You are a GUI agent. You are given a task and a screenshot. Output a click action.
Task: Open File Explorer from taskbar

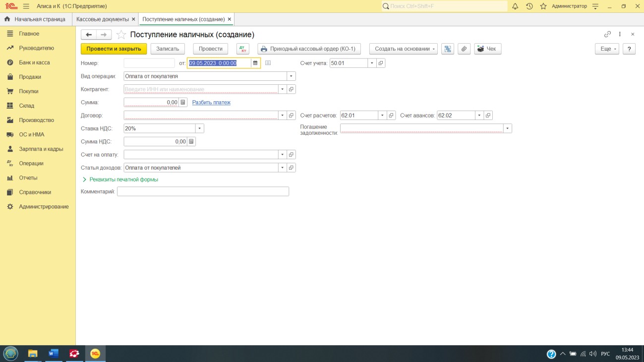[33, 354]
